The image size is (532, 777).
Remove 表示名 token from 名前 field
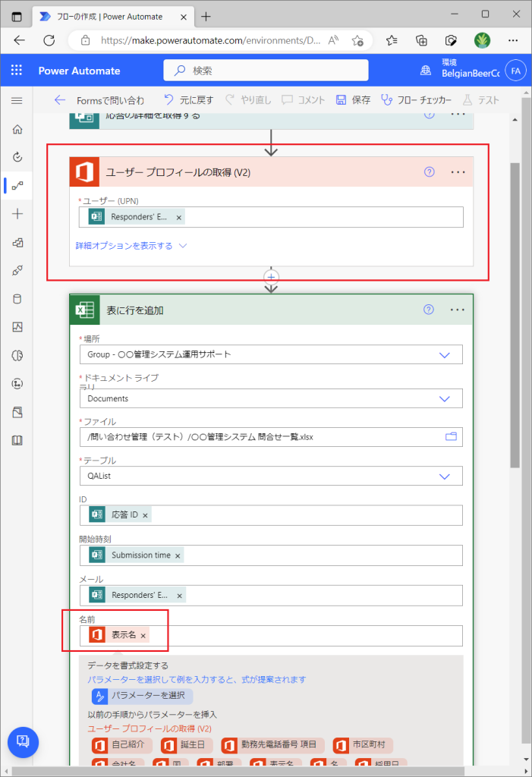coord(143,636)
